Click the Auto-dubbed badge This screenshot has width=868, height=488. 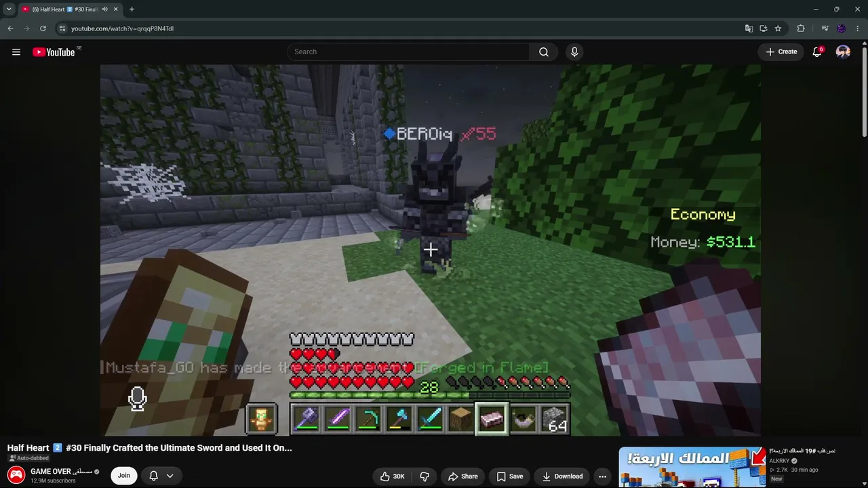(28, 458)
